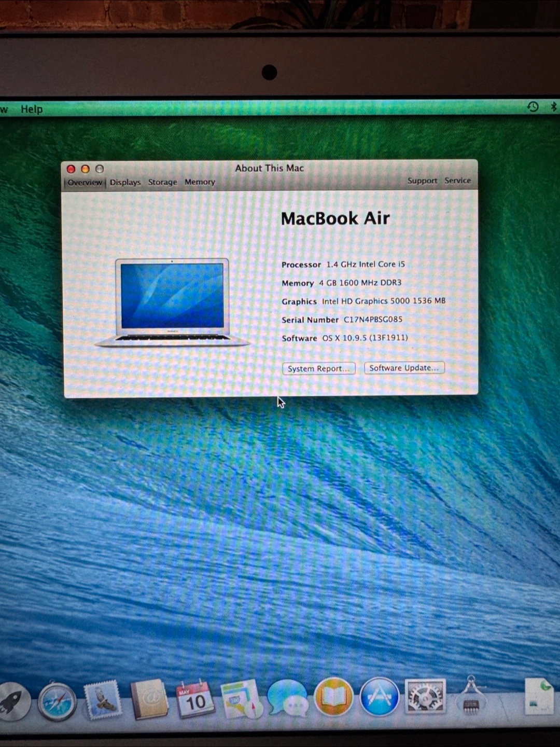
Task: Switch to the Displays tab
Action: (x=125, y=182)
